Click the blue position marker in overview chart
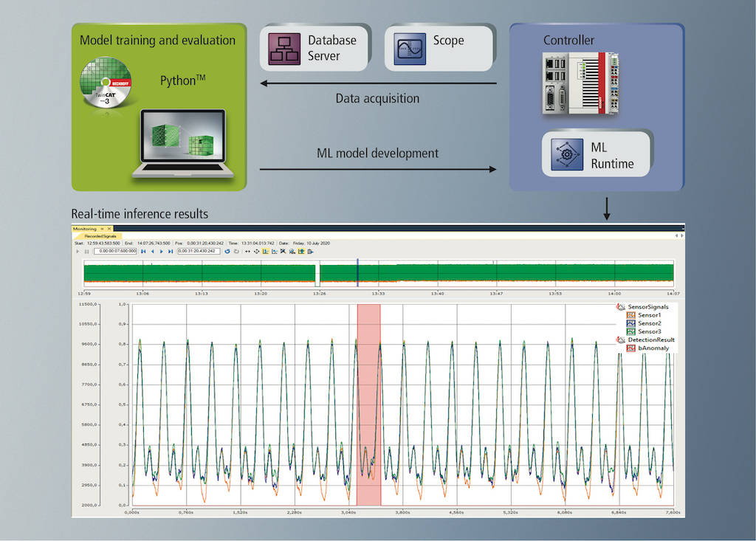The width and height of the screenshot is (756, 541). 358,272
